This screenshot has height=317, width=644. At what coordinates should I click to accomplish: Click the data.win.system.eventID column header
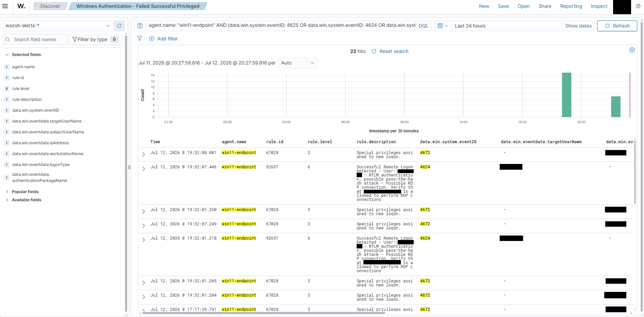point(448,142)
